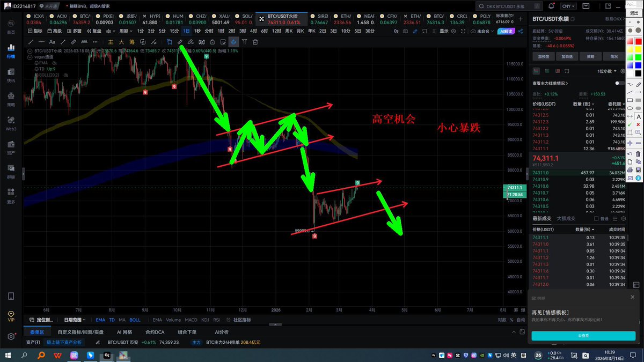Screen dimensions: 644x362
Task: Open the 日期范围 date range dropdown
Action: coord(75,320)
